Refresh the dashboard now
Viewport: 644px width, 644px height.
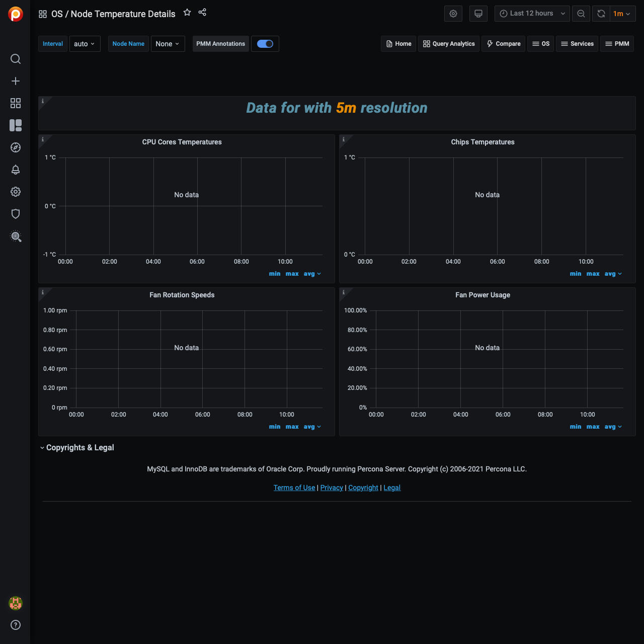601,14
